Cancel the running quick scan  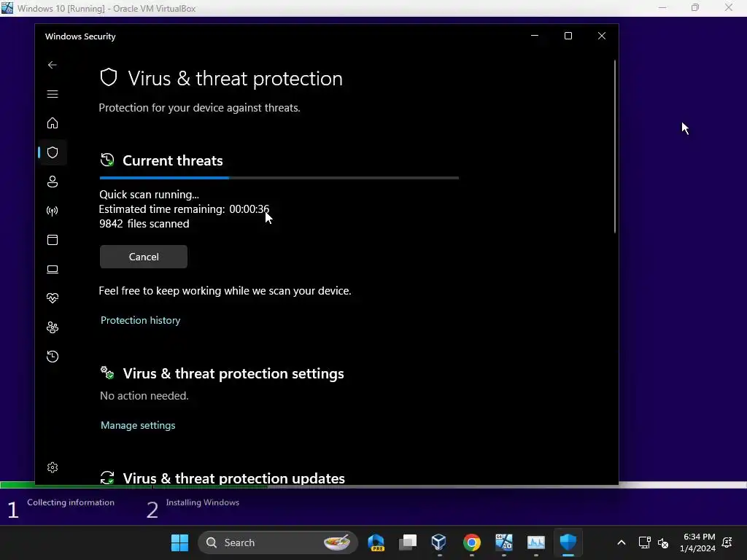tap(144, 257)
